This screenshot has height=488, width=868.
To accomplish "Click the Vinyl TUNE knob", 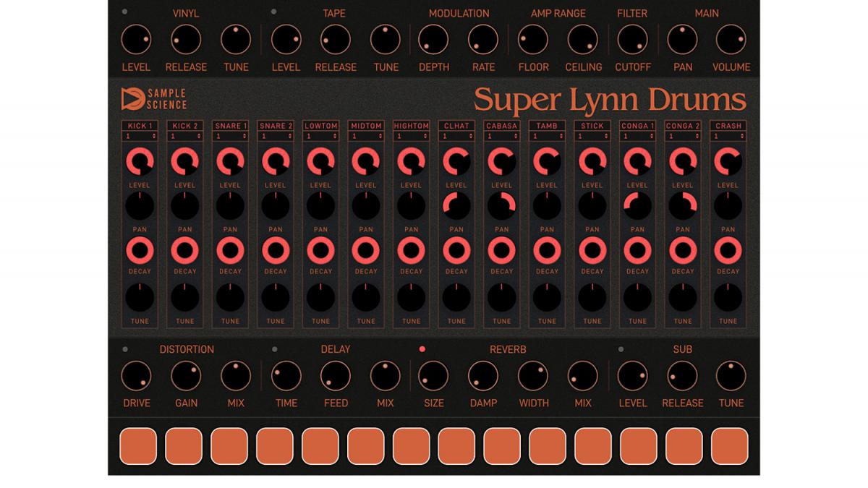I will click(236, 40).
